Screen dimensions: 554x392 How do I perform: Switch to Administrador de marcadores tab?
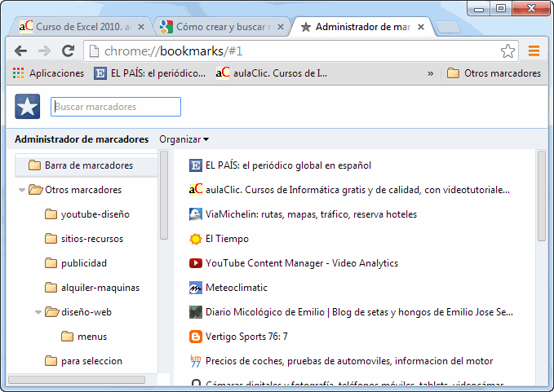click(362, 27)
